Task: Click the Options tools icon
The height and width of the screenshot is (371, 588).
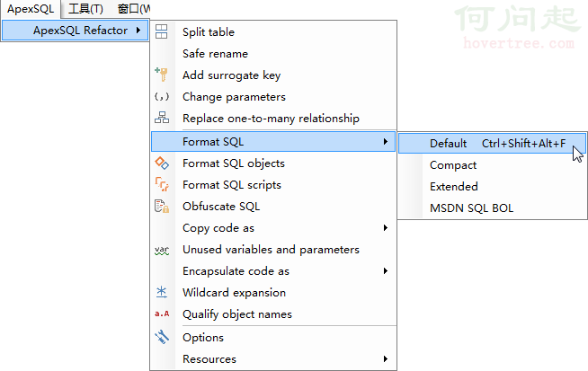Action: (x=162, y=337)
